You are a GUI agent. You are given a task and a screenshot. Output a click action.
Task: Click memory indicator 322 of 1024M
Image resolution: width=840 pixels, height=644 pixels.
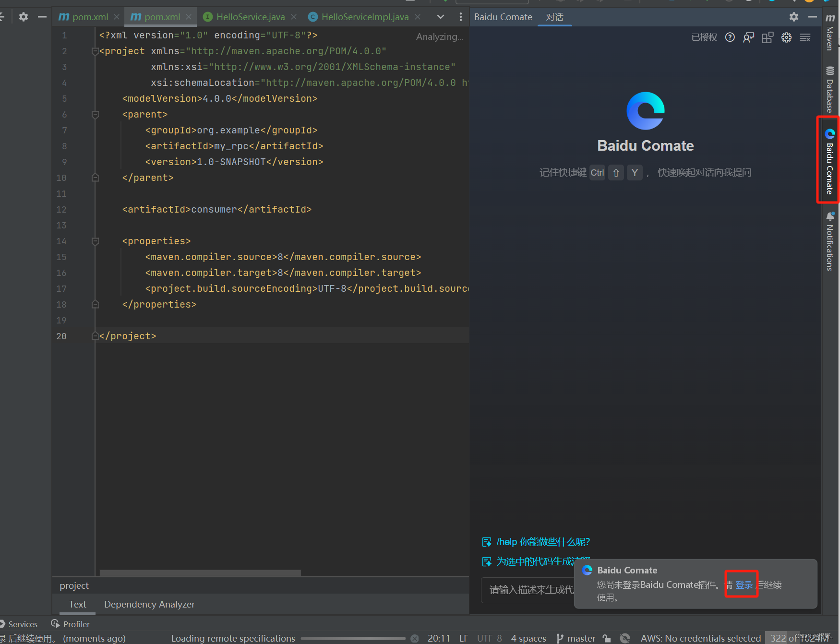[799, 638]
